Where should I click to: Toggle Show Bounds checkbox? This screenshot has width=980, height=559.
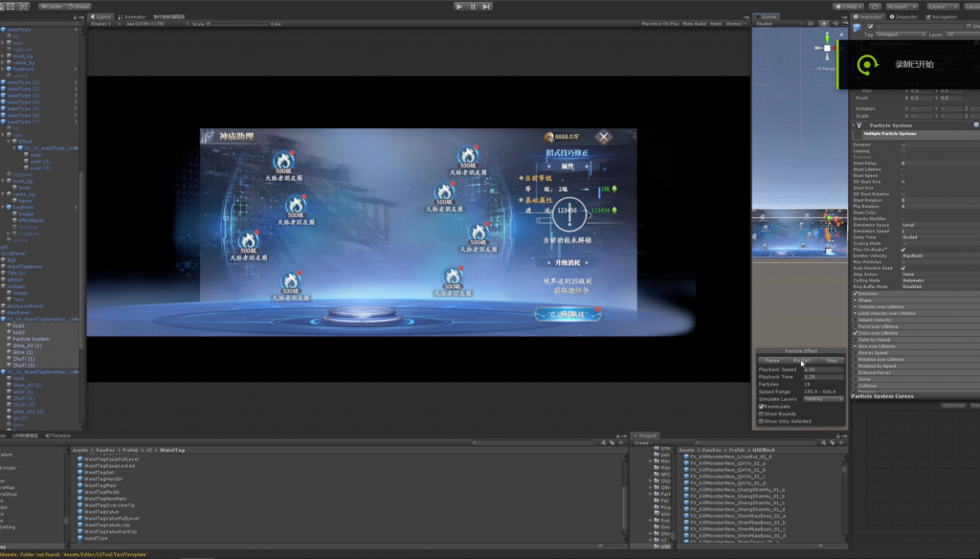click(761, 414)
